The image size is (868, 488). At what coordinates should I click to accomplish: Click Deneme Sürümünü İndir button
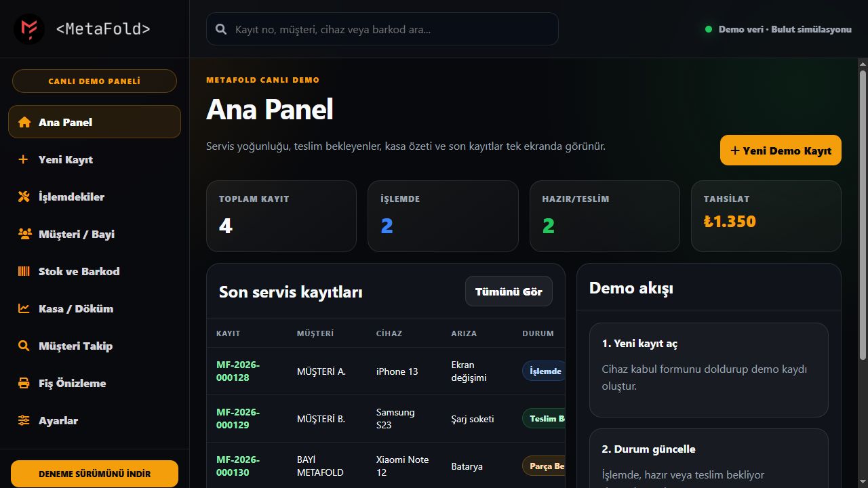pyautogui.click(x=94, y=474)
